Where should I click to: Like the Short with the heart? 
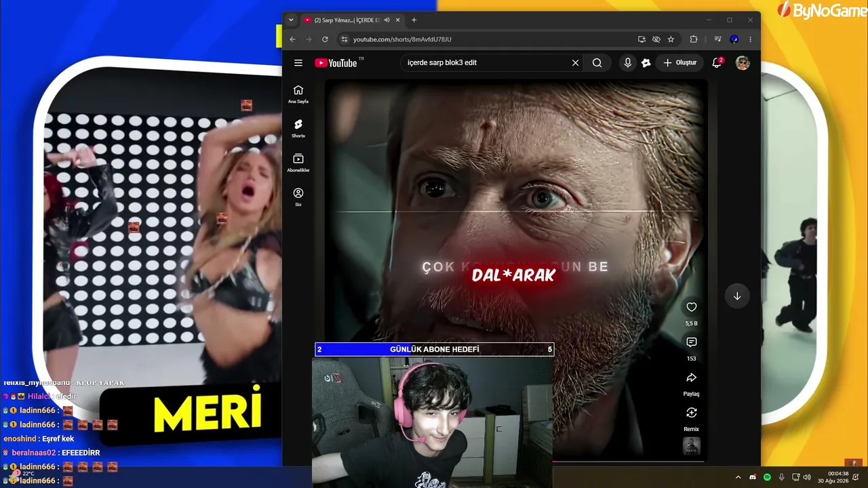coord(692,307)
